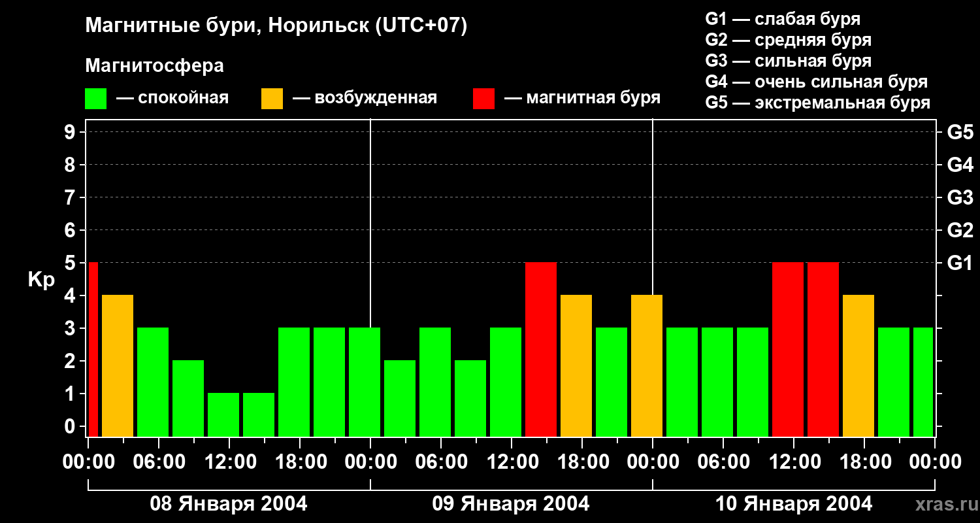Click the '9' value on Kp axis
Screen dimensions: 980x523
(x=71, y=132)
